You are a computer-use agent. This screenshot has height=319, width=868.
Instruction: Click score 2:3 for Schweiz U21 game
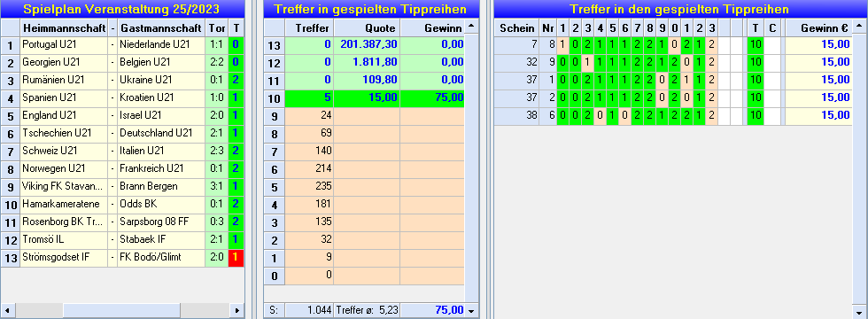[x=216, y=152]
